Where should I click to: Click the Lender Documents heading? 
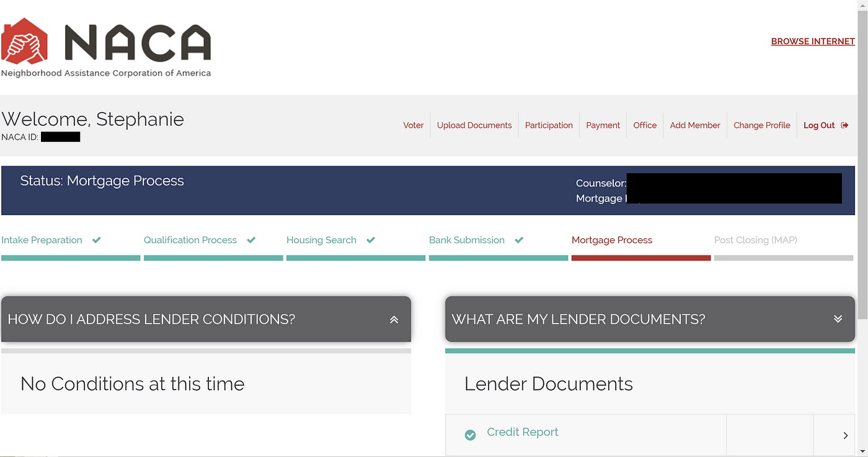tap(549, 384)
